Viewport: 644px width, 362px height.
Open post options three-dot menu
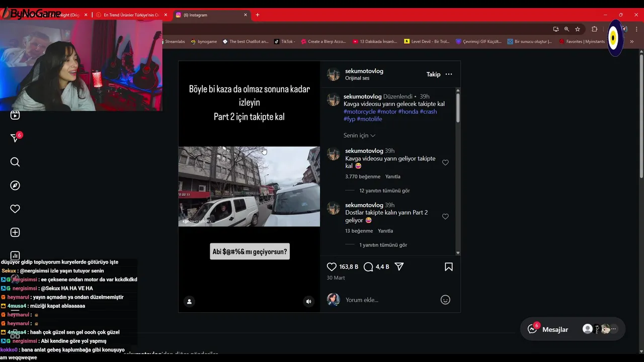point(449,74)
